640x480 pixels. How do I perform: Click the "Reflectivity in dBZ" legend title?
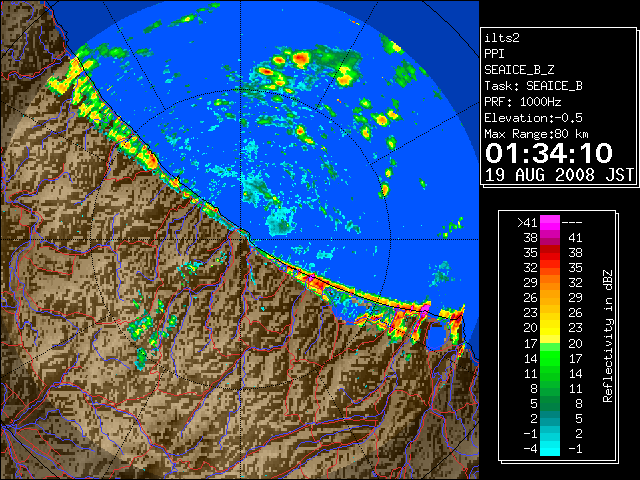coord(608,336)
